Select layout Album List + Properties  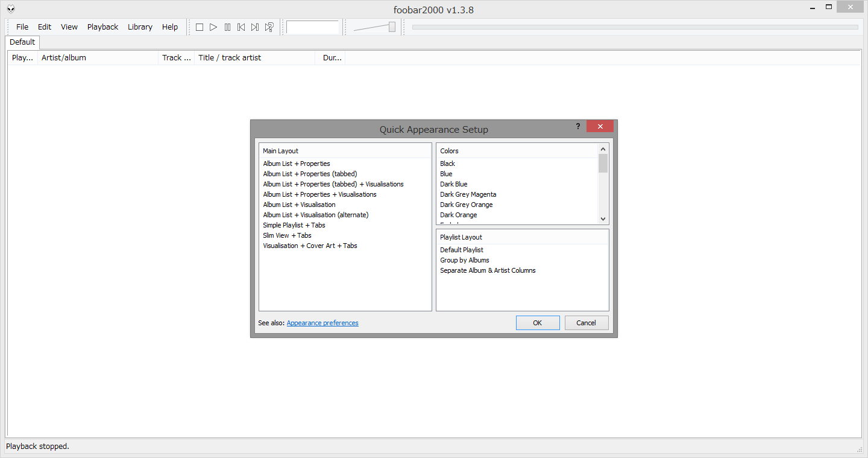pyautogui.click(x=297, y=164)
